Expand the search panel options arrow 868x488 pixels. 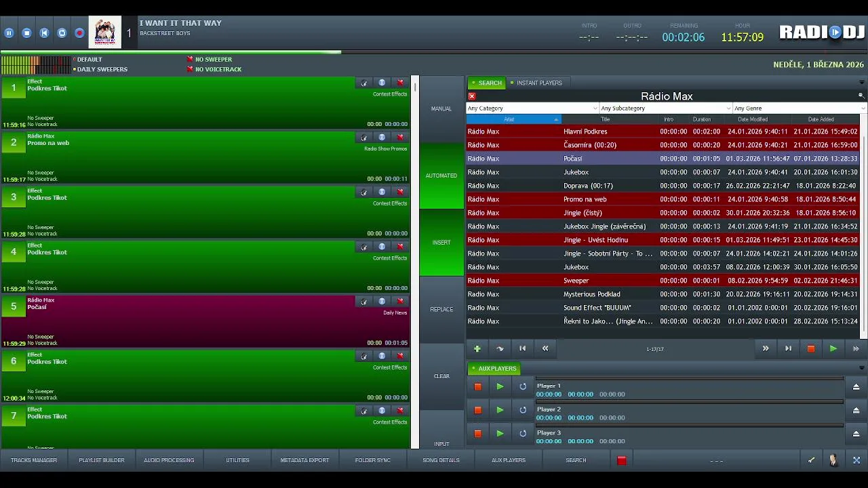(861, 83)
